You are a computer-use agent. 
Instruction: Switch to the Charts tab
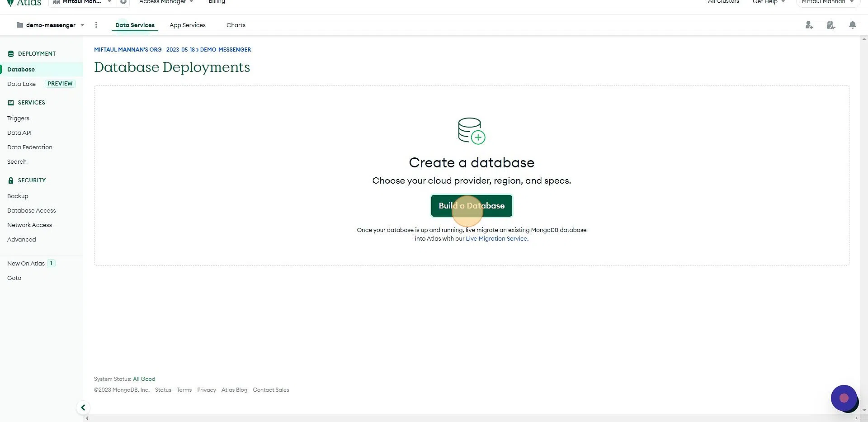click(236, 25)
